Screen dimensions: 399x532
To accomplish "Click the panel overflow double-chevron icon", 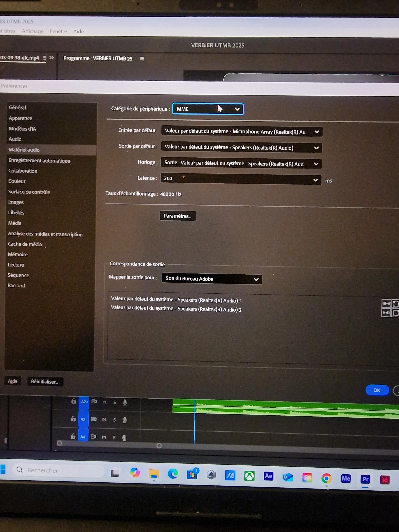I will click(51, 58).
